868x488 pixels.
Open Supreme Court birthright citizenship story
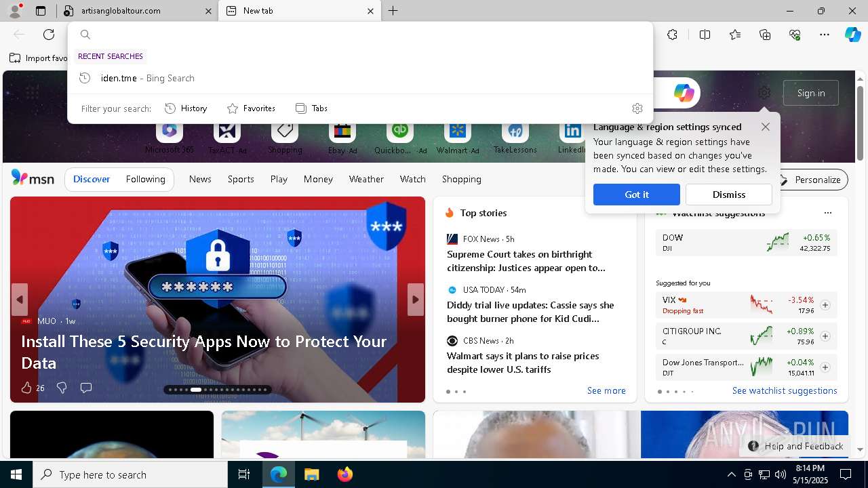[x=526, y=261]
